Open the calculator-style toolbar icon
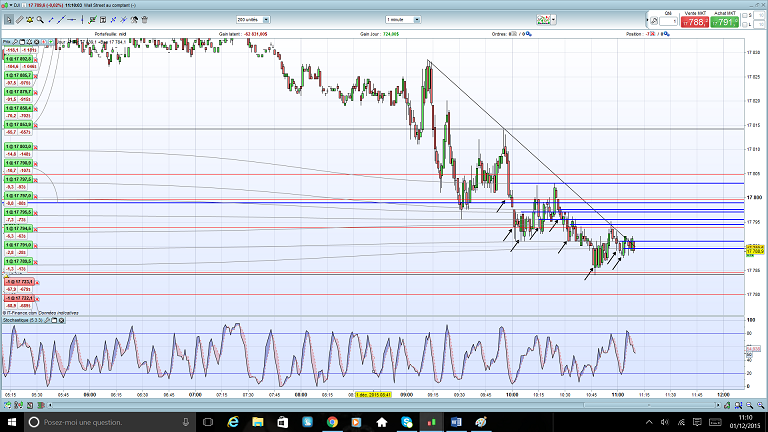The image size is (768, 432). (103, 20)
